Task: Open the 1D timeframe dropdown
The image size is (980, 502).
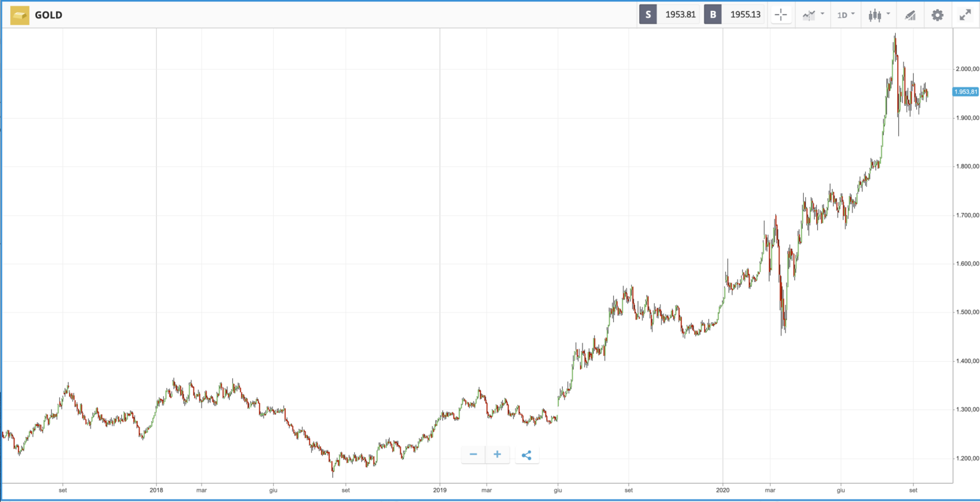Action: coord(845,15)
